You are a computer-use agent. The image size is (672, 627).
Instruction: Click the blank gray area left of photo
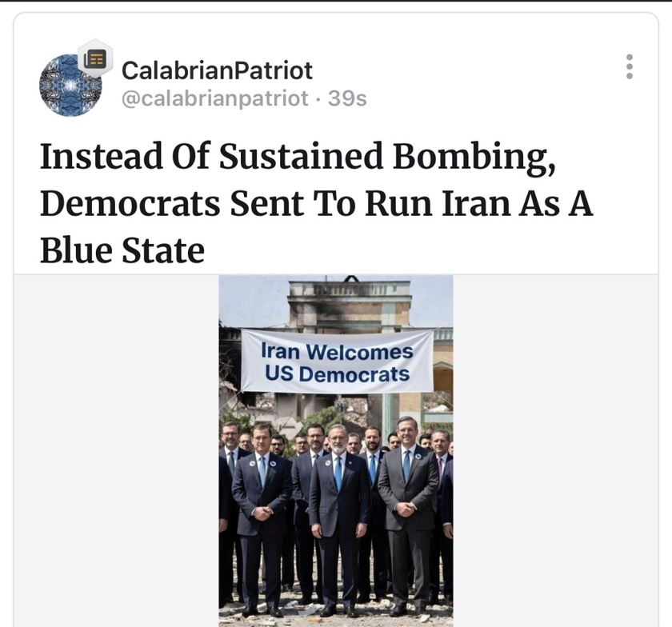pyautogui.click(x=116, y=450)
